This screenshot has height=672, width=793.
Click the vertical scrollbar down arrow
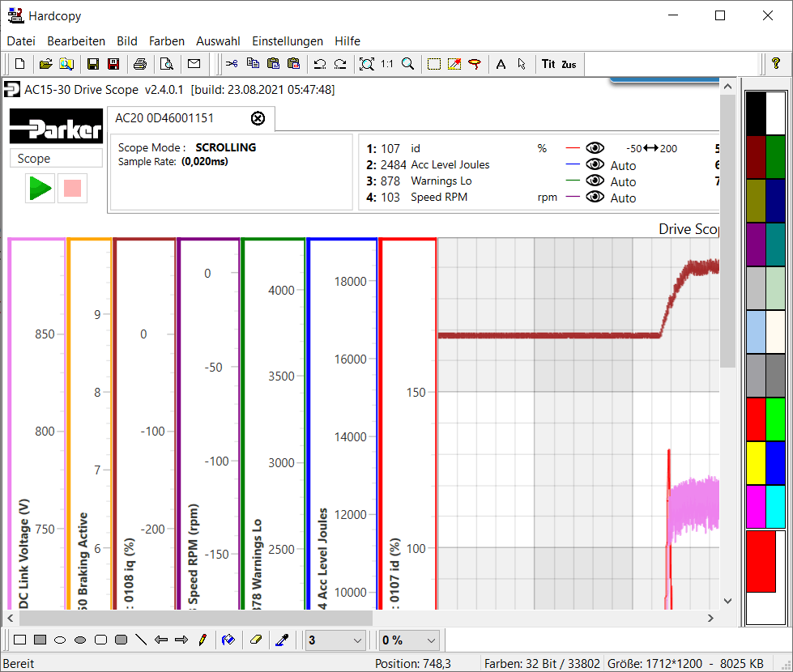click(x=727, y=602)
